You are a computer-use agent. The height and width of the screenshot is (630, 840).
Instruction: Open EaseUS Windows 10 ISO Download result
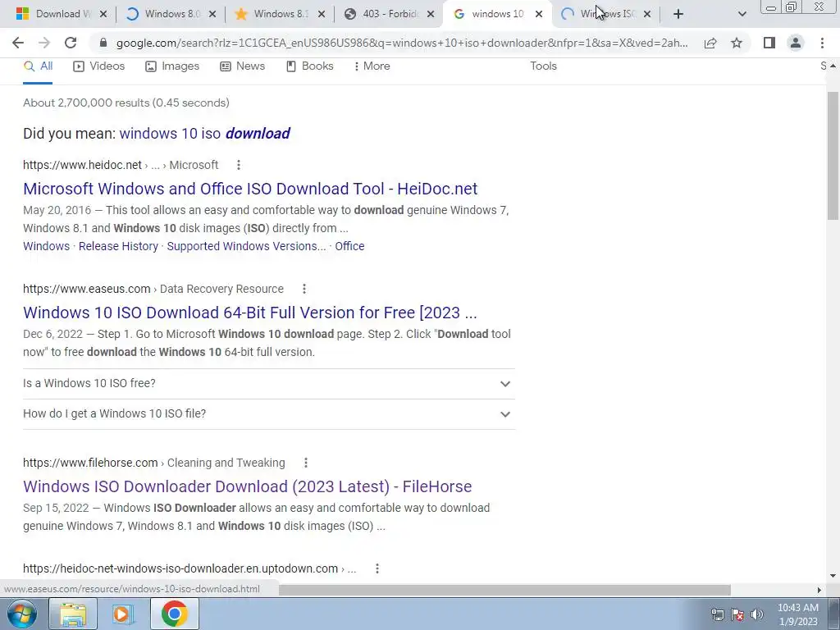(x=250, y=313)
